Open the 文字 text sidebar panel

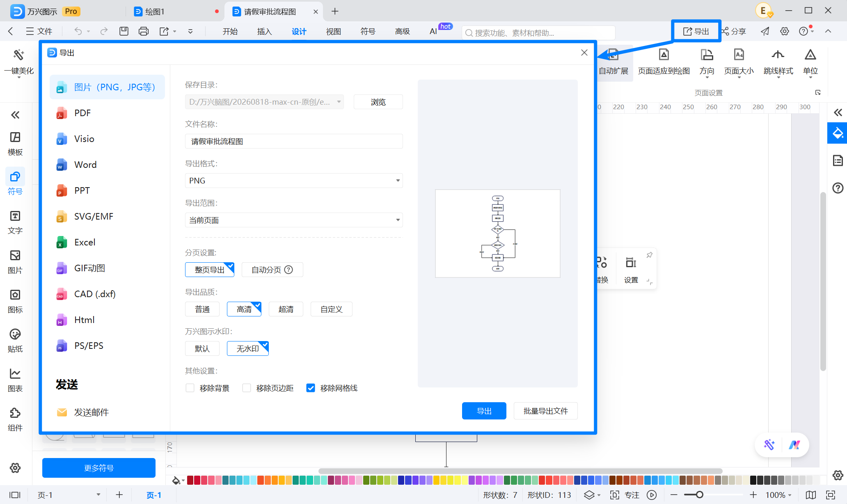click(x=15, y=222)
